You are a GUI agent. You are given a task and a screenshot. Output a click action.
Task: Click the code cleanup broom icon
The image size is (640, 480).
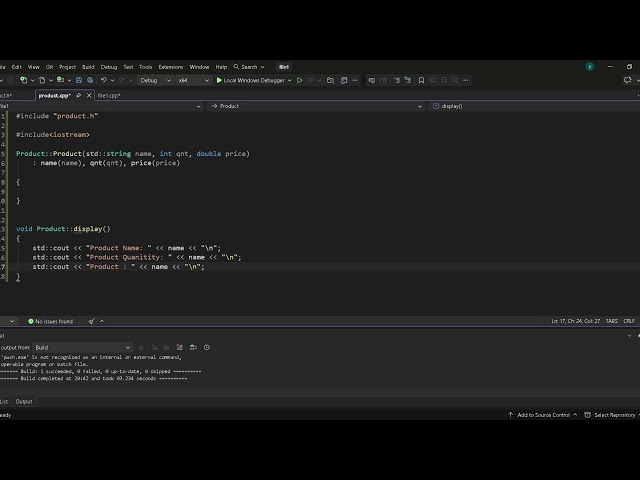(x=91, y=321)
